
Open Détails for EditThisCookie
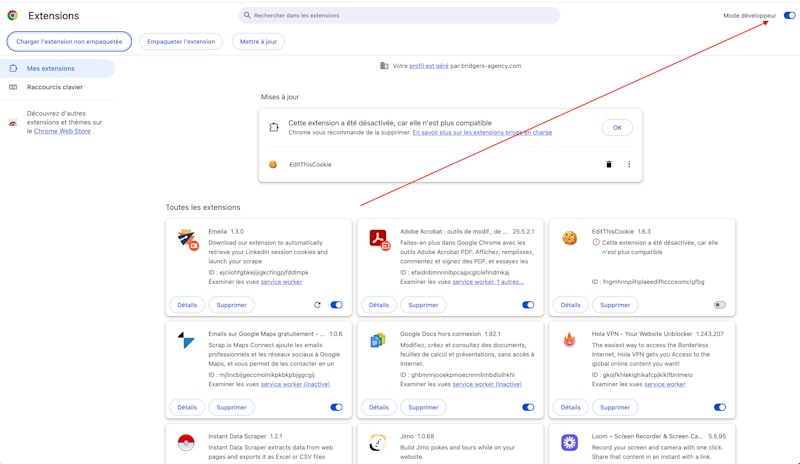(570, 305)
